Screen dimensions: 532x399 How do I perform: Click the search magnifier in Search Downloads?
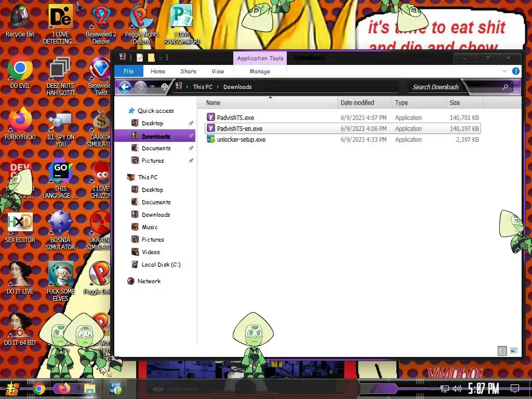(505, 87)
